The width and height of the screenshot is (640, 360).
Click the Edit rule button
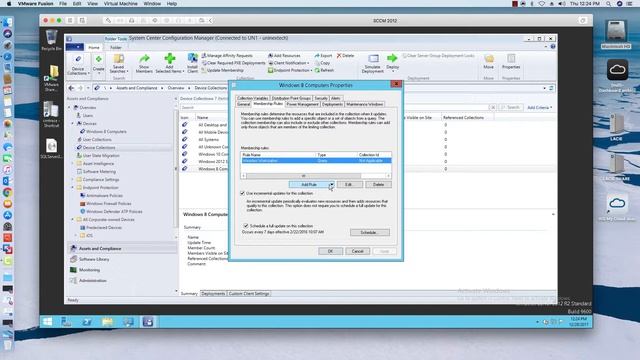(x=349, y=184)
